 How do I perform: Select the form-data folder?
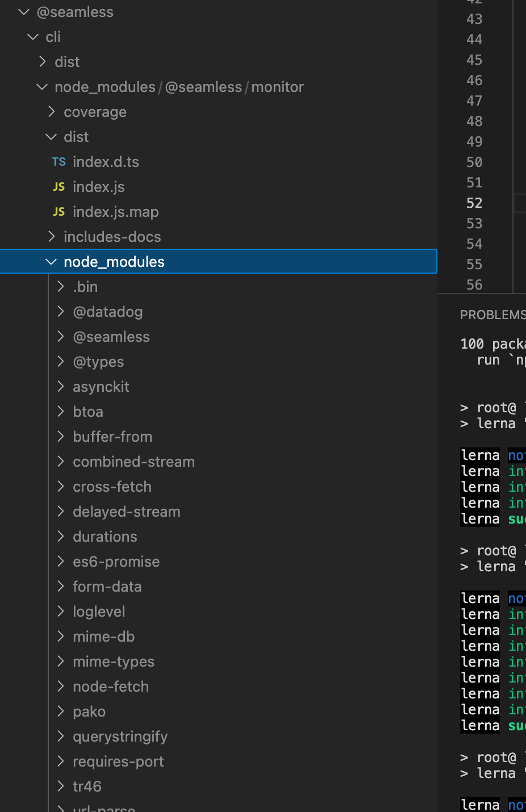coord(107,587)
